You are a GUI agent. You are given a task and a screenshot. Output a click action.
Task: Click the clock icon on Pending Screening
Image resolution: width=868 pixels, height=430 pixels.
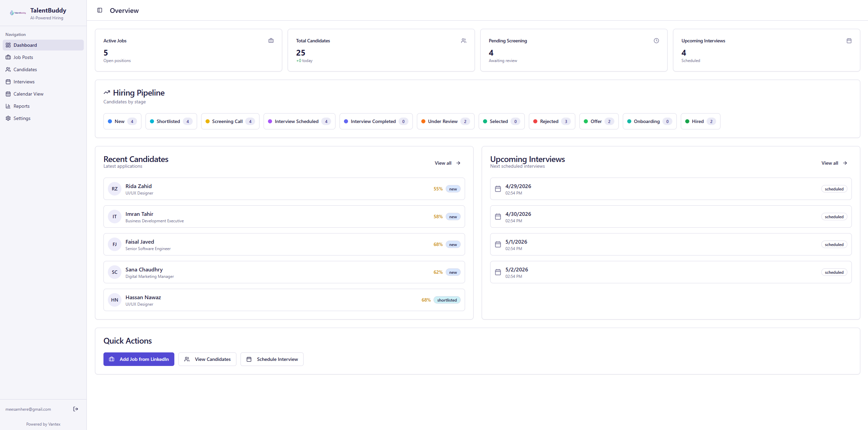coord(656,41)
